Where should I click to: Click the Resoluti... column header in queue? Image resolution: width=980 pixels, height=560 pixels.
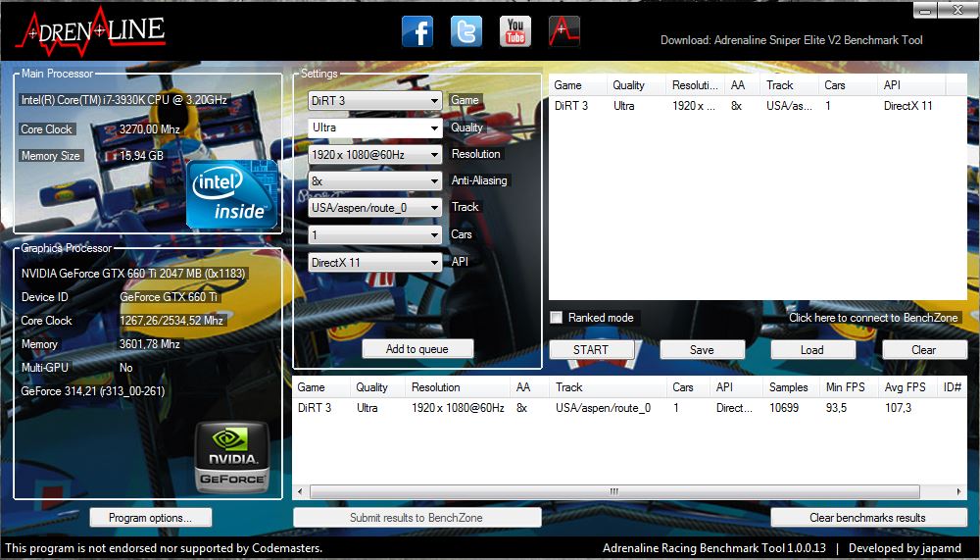pyautogui.click(x=695, y=85)
